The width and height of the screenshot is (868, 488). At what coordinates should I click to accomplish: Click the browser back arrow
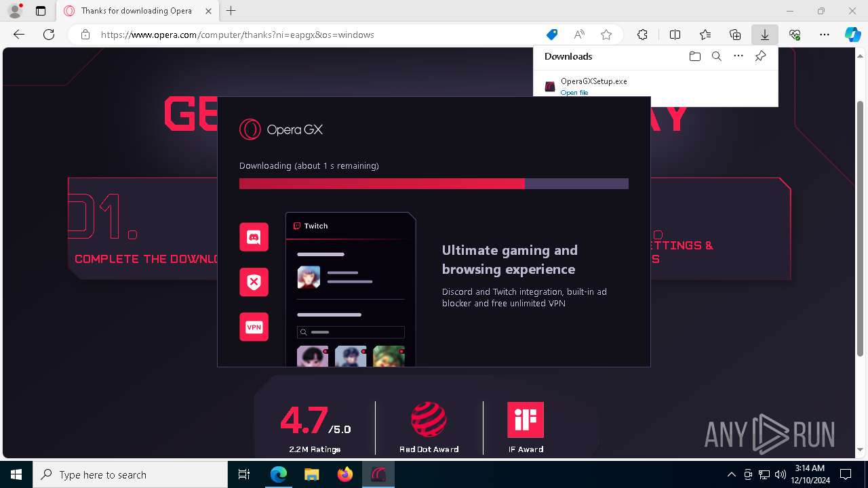[x=19, y=35]
